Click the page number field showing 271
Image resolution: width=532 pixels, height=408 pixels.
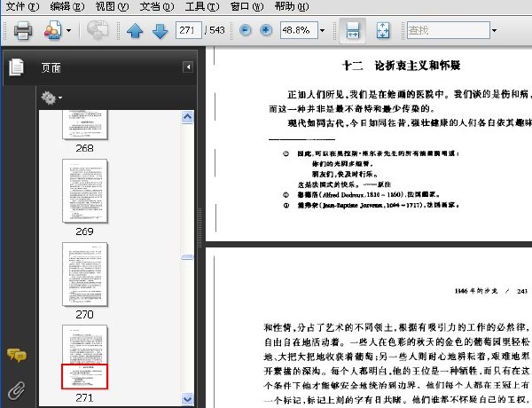(189, 30)
